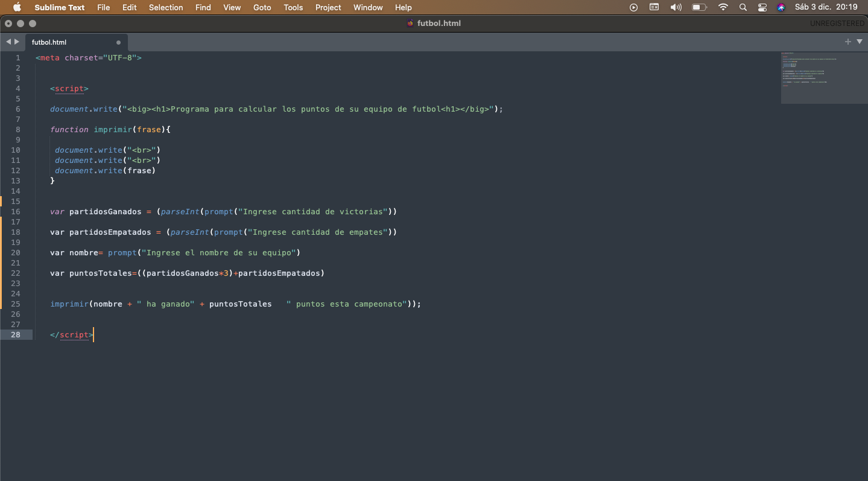Check the battery status icon
Viewport: 868px width, 481px height.
point(699,7)
